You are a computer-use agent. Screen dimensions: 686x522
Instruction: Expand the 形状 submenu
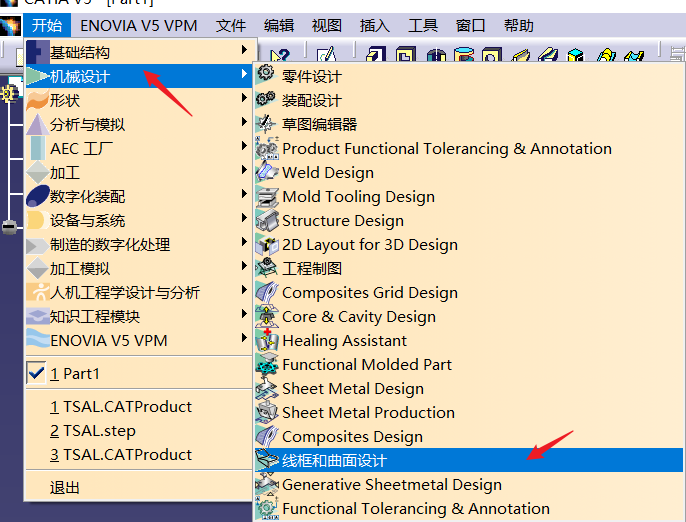pyautogui.click(x=65, y=100)
